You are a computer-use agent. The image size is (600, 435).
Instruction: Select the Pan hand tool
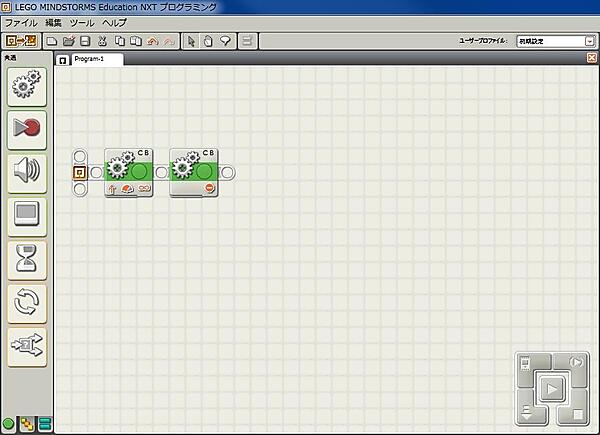[x=208, y=41]
